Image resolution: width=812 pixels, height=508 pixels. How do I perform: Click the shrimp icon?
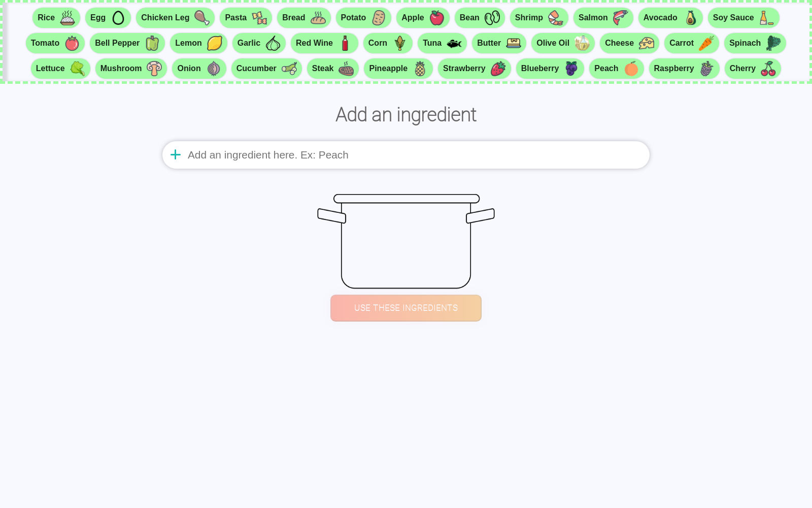(556, 18)
